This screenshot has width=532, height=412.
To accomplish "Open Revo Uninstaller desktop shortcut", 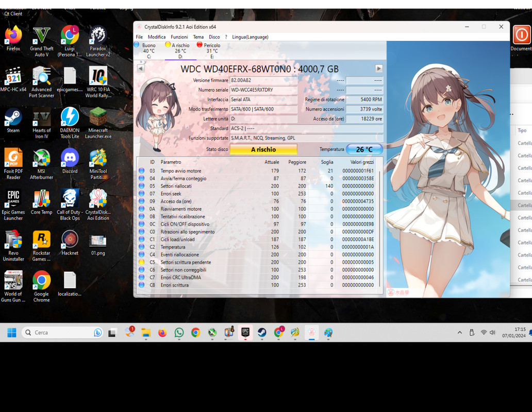I will click(x=13, y=246).
